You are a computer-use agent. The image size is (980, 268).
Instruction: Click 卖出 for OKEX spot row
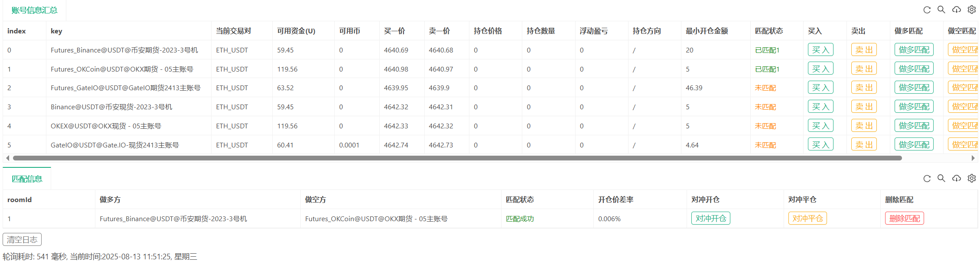coord(864,126)
